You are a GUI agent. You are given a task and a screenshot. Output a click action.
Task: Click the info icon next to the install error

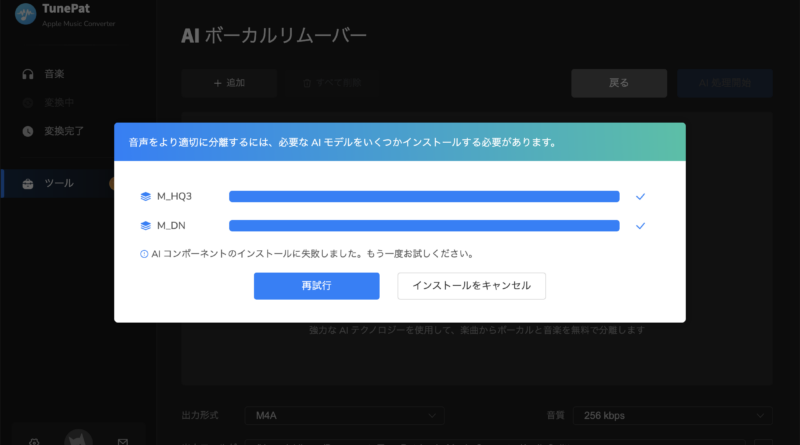point(144,254)
